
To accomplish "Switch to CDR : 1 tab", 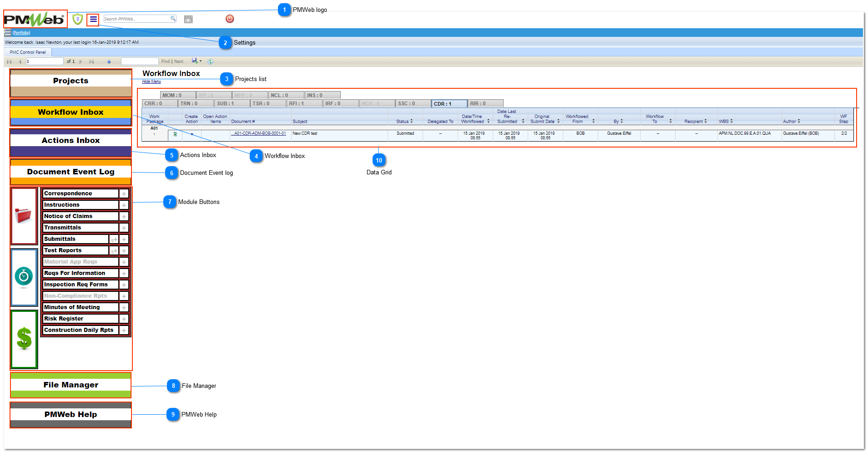I will pyautogui.click(x=449, y=104).
